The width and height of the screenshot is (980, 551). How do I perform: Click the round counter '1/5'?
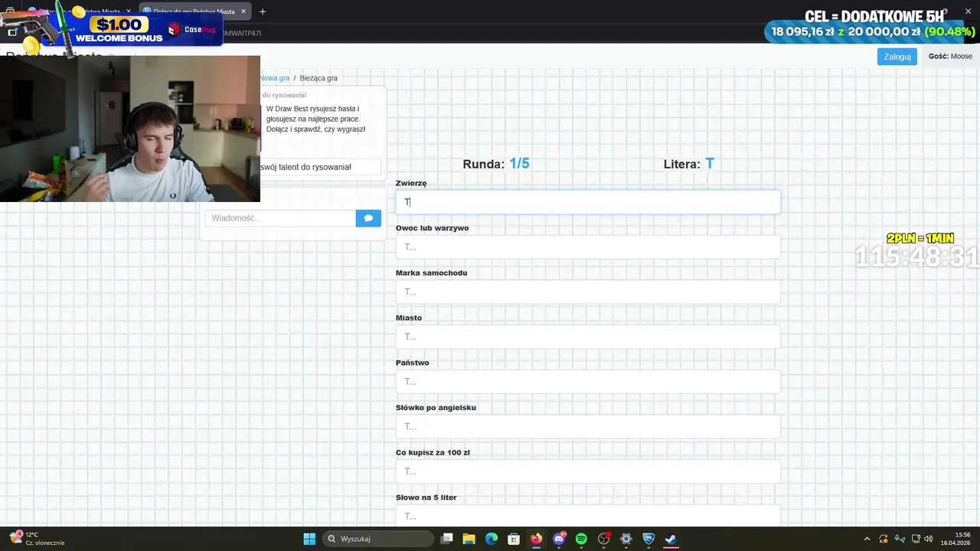[519, 164]
